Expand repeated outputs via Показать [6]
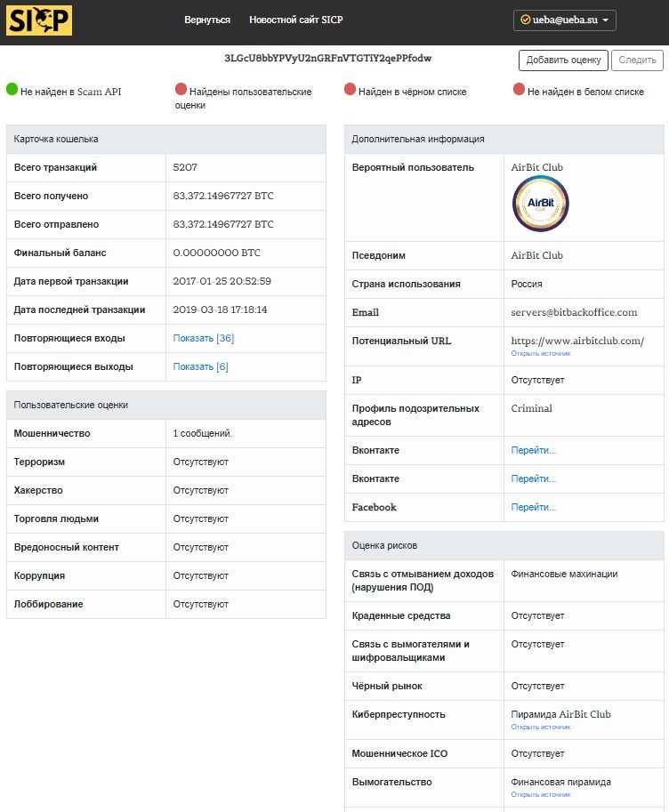Image resolution: width=669 pixels, height=812 pixels. point(200,367)
